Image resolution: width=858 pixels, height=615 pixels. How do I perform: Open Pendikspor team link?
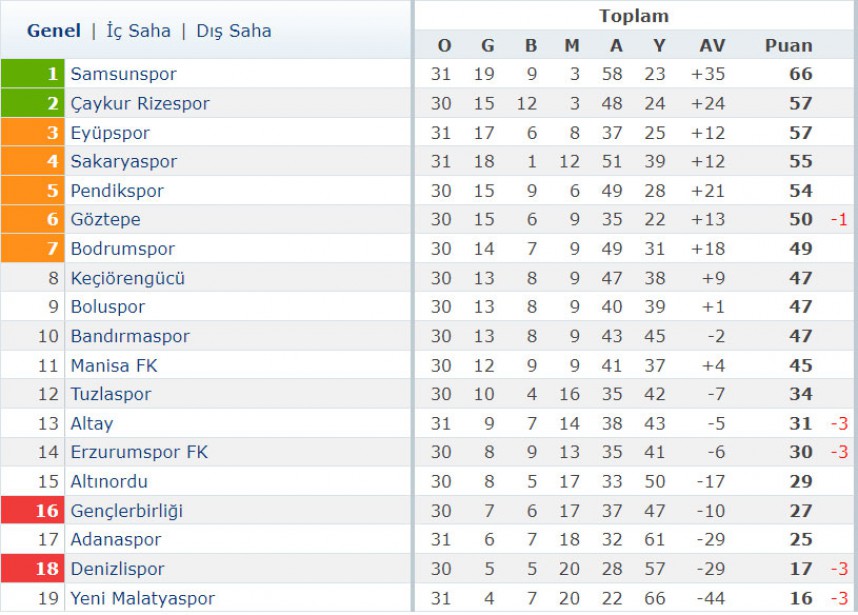coord(117,191)
